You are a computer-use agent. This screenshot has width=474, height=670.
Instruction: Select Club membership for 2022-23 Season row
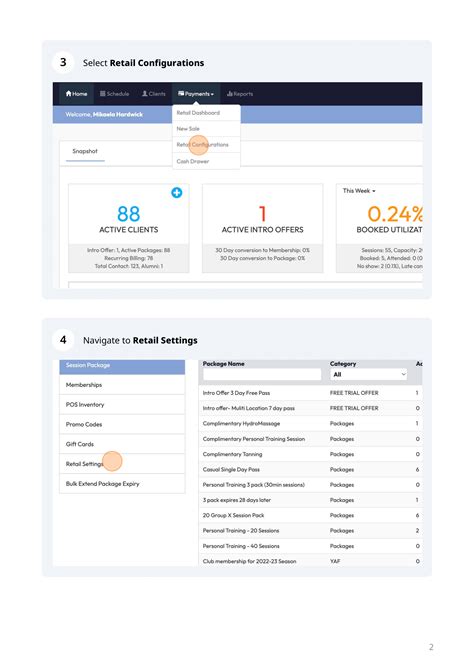pyautogui.click(x=311, y=561)
